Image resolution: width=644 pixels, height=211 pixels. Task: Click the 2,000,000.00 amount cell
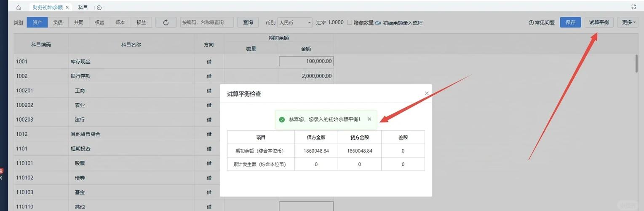pyautogui.click(x=306, y=76)
